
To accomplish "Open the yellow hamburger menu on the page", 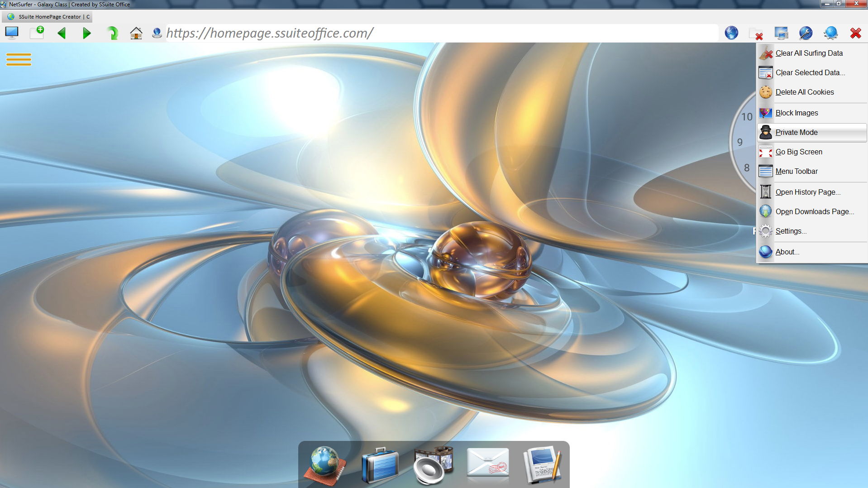I will coord(19,59).
